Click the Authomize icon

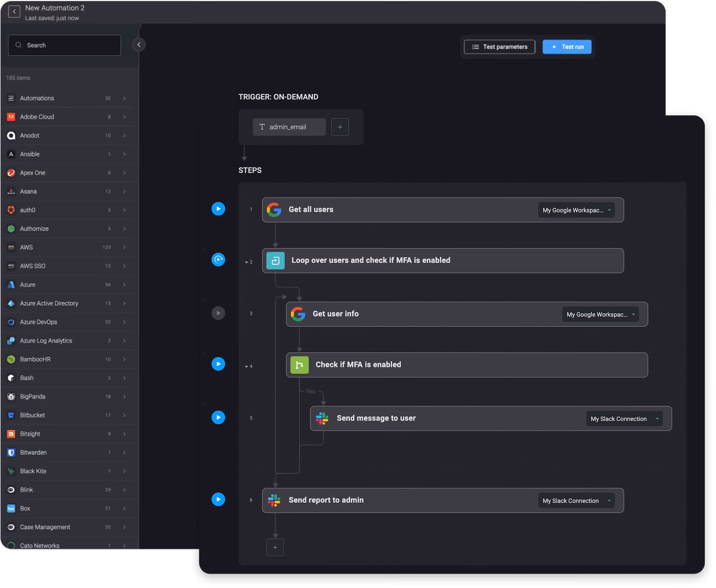pyautogui.click(x=11, y=229)
